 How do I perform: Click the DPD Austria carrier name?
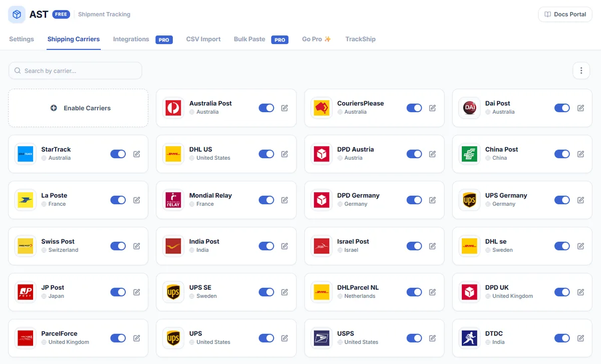356,149
